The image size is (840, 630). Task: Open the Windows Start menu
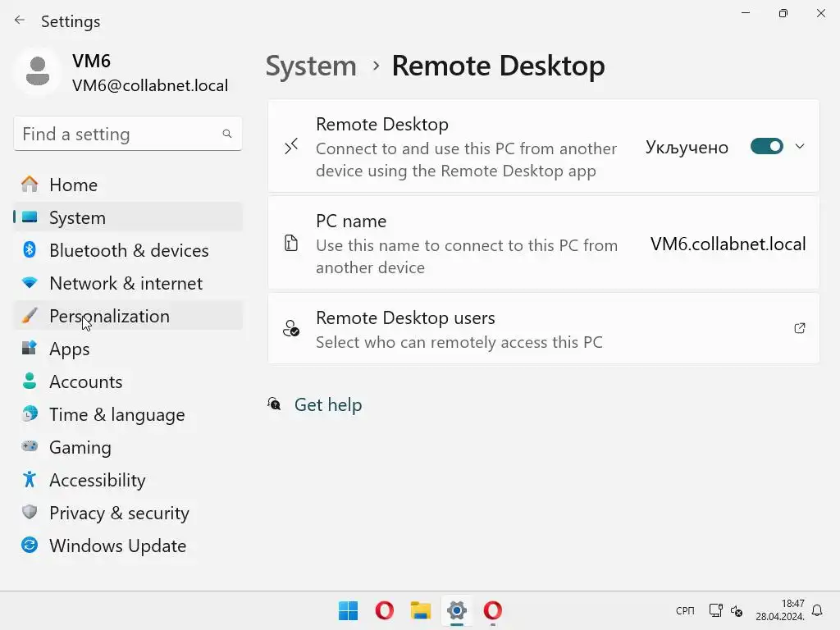(x=348, y=610)
